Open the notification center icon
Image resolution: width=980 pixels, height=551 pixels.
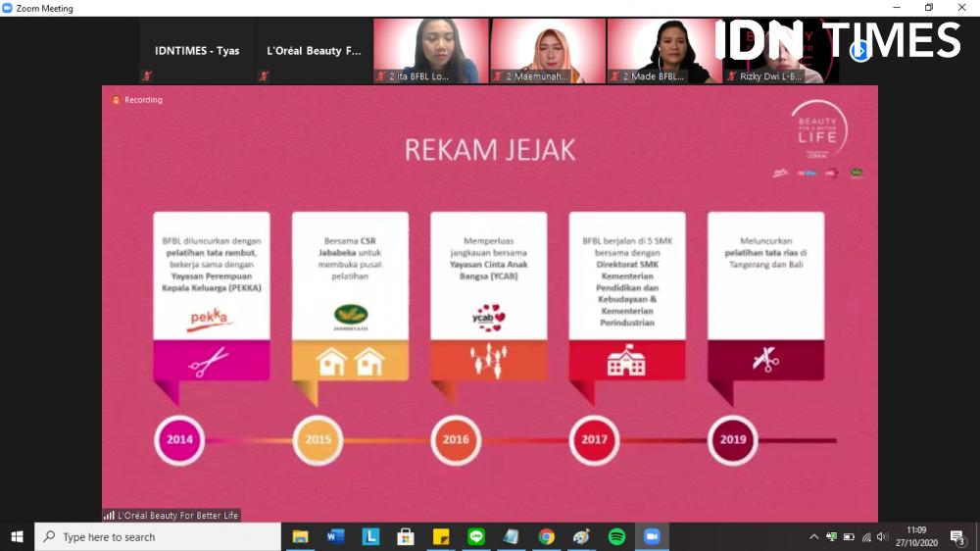957,536
